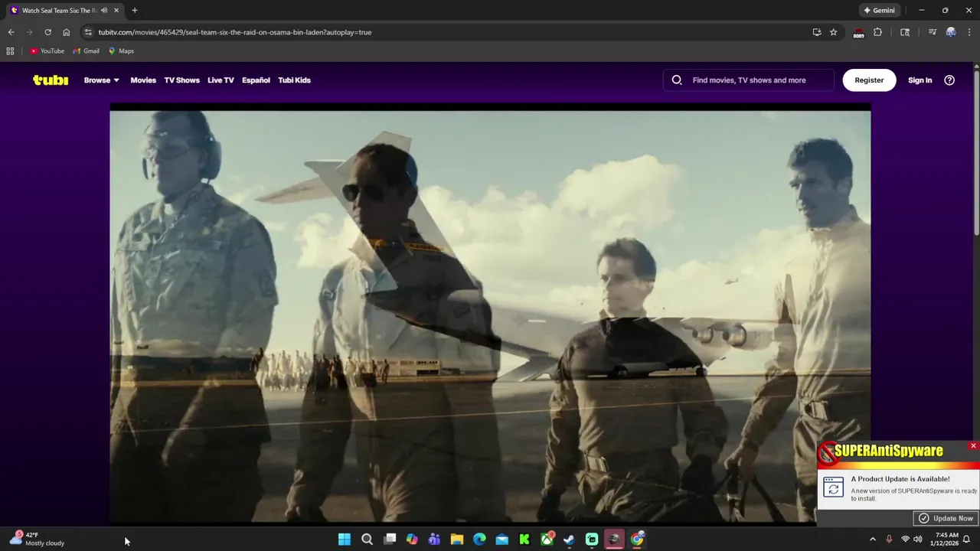
Task: Open Windows taskbar search
Action: (367, 540)
